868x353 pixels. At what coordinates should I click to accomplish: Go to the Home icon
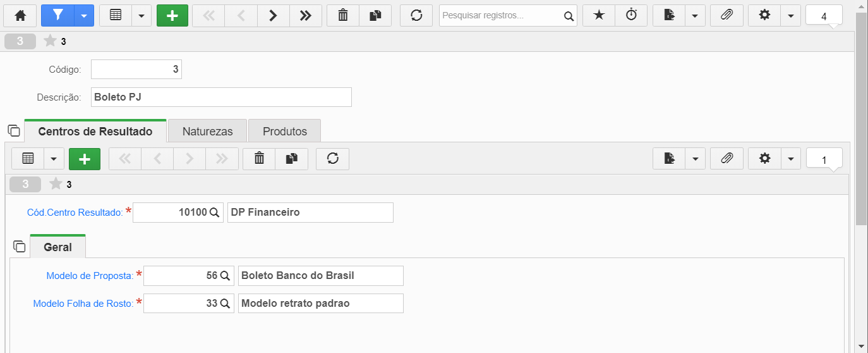[21, 16]
